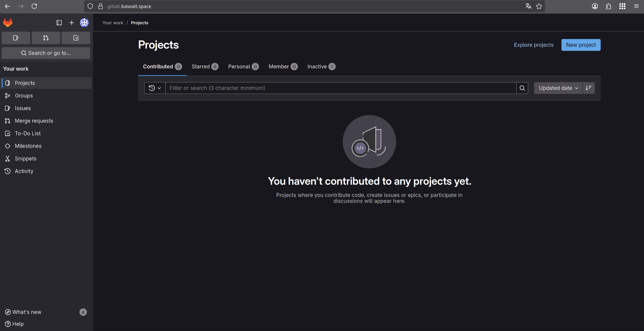
Task: Open Activity in sidebar
Action: coord(46,171)
